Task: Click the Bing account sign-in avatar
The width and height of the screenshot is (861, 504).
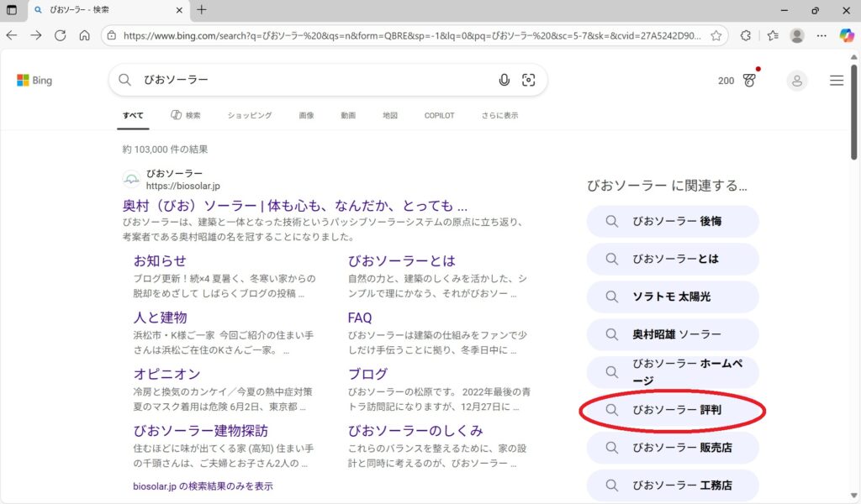Action: (x=795, y=81)
